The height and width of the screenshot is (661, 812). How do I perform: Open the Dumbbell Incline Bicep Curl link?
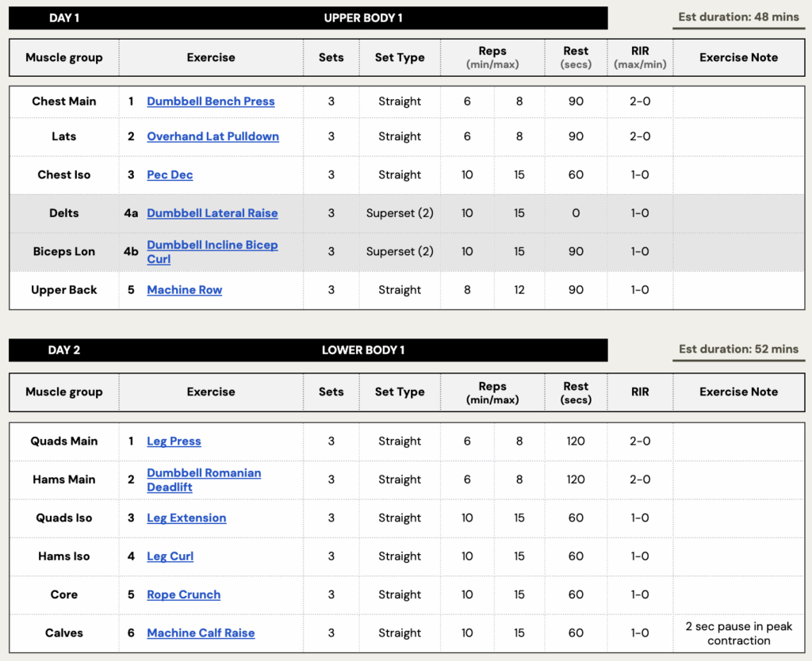point(212,246)
